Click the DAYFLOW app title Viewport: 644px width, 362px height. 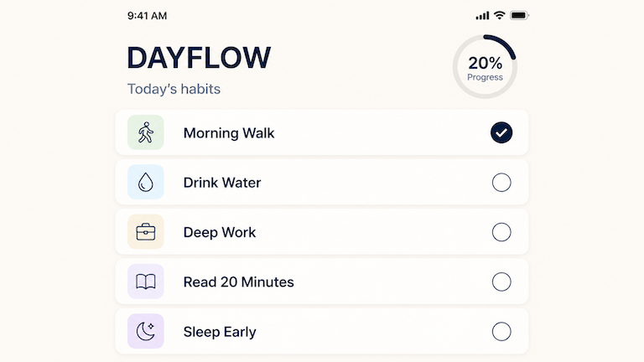[199, 58]
